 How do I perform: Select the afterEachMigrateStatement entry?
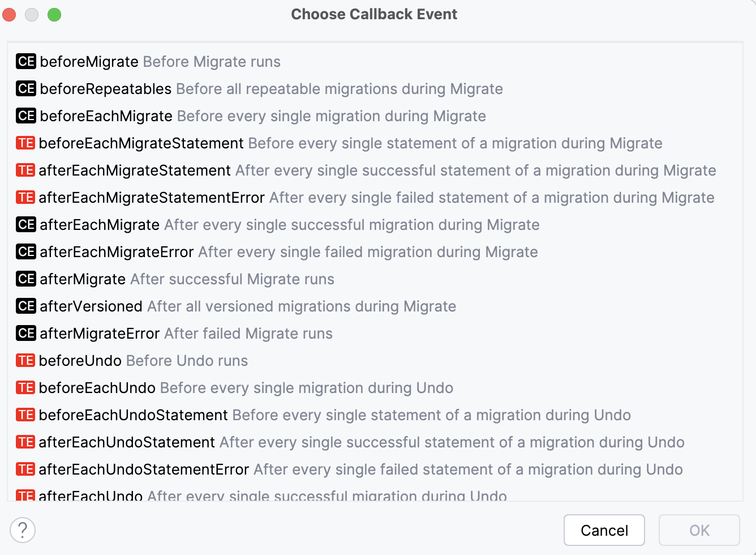click(134, 170)
